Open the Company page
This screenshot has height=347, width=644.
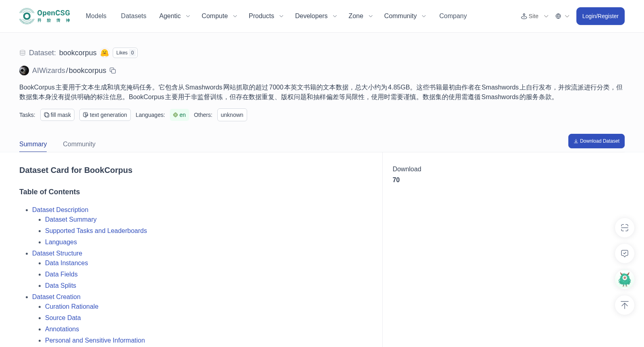point(453,16)
